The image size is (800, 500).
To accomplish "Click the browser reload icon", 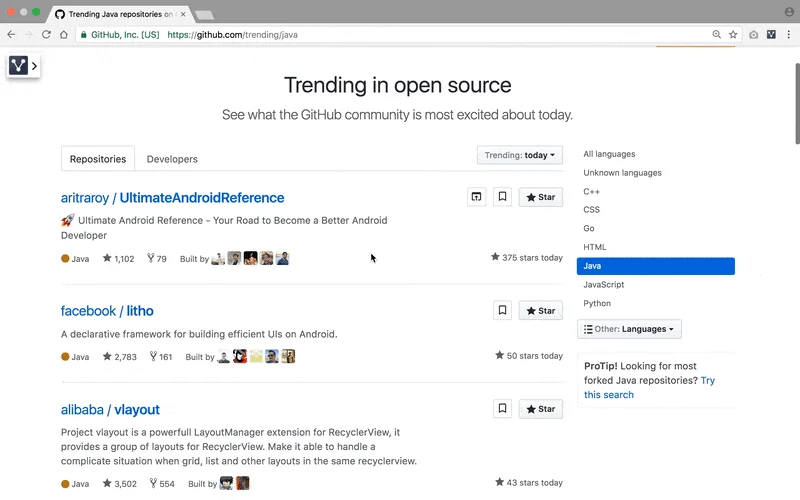I will [x=46, y=34].
